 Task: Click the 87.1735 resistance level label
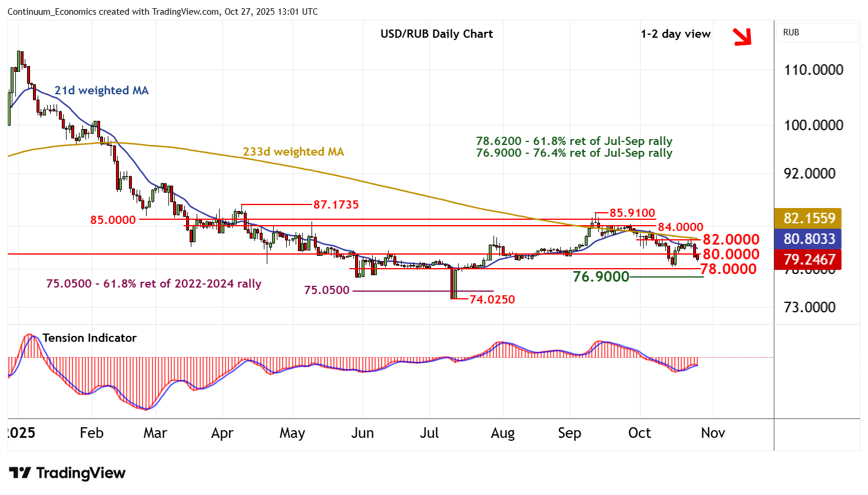pyautogui.click(x=336, y=205)
